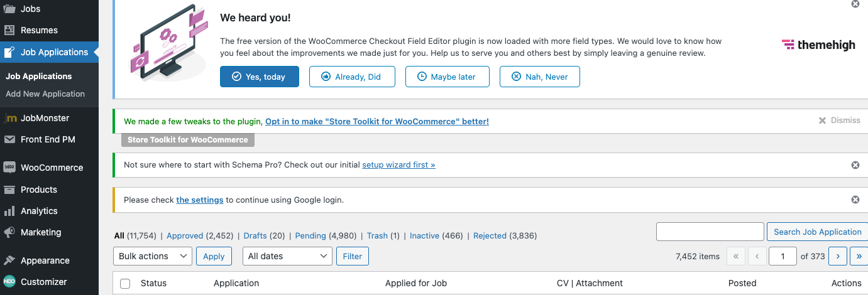
Task: Filter by Pending applications
Action: point(310,236)
